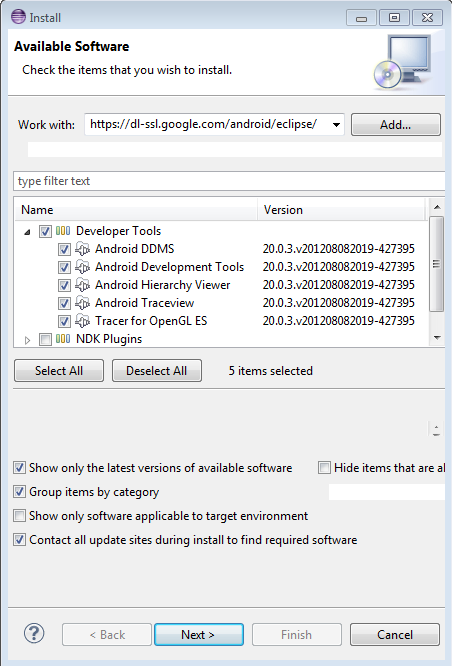Click the Next button
The image size is (452, 666).
[x=199, y=635]
